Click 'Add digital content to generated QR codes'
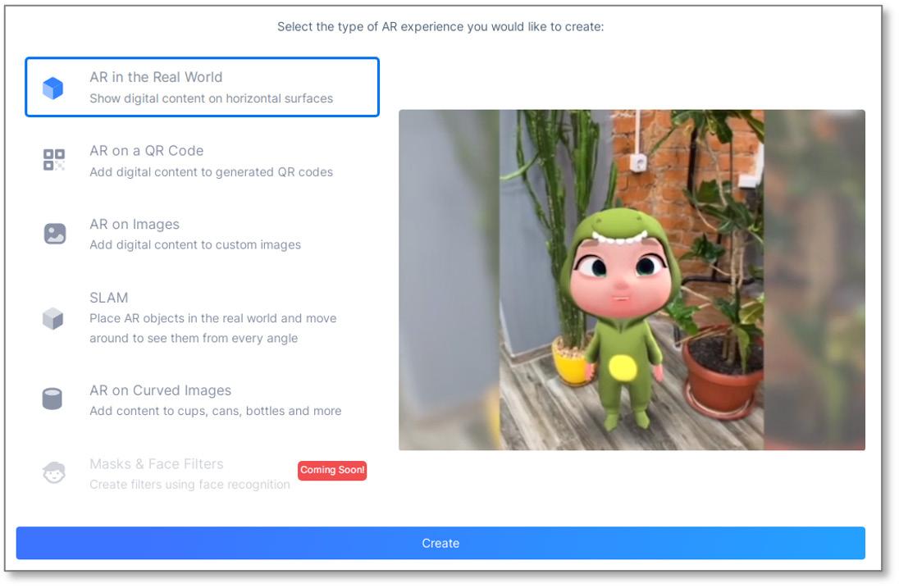This screenshot has height=588, width=899. tap(211, 172)
